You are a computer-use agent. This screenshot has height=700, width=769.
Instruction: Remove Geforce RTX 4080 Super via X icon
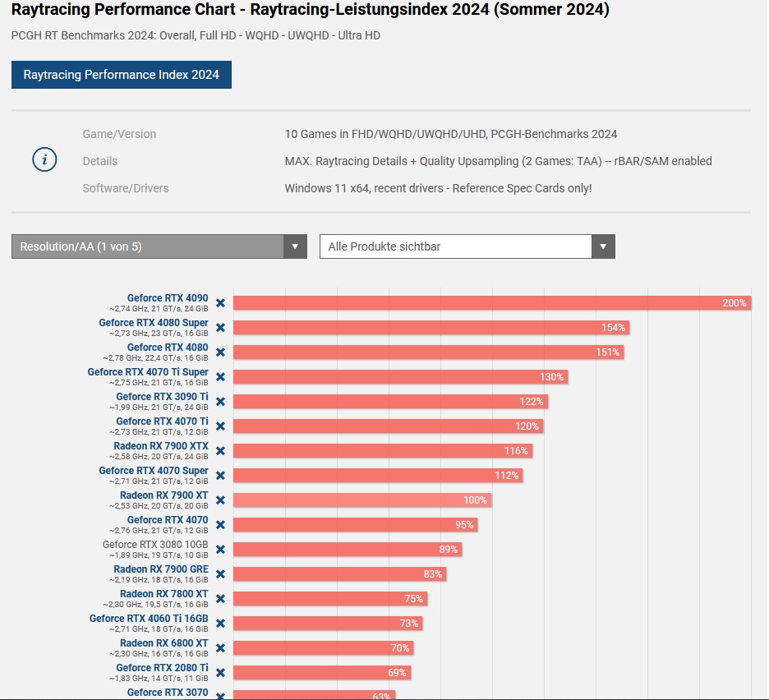(x=221, y=328)
